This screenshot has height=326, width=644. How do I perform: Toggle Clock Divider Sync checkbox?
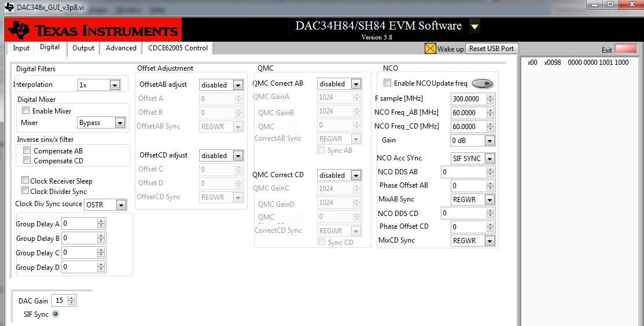coord(25,191)
